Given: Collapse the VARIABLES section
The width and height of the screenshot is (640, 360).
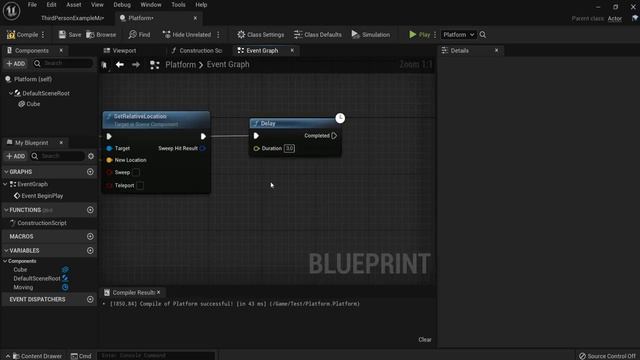Looking at the screenshot, I should 6,251.
